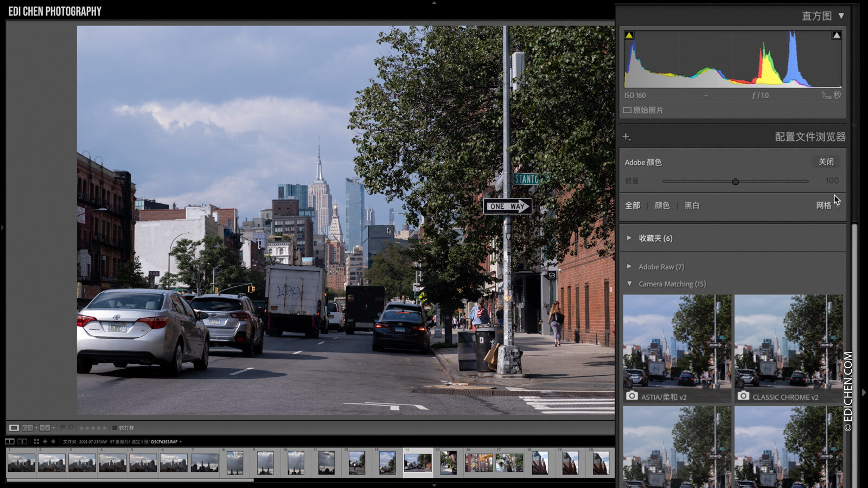Screen dimensions: 868x488
Task: Select filmstrip thumbnail number 8
Action: pos(235,463)
